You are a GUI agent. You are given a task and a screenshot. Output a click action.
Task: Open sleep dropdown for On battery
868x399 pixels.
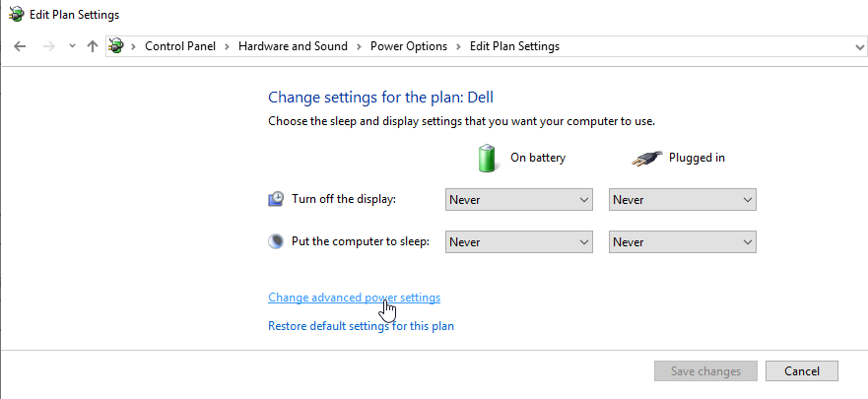pyautogui.click(x=518, y=242)
